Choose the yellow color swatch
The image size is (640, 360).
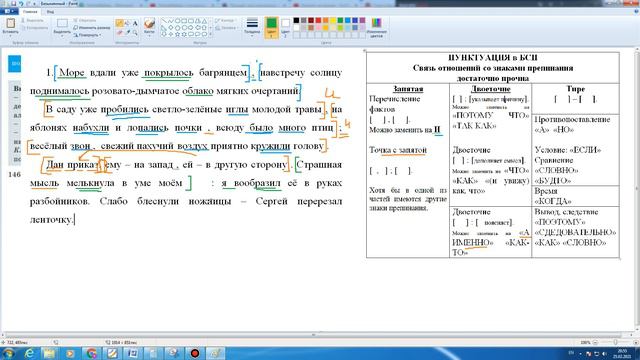pos(333,20)
